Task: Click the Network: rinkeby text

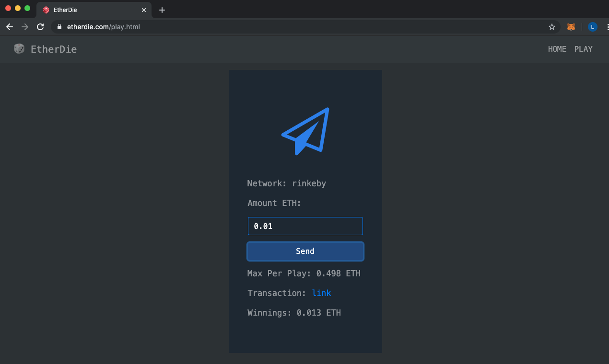Action: point(287,183)
